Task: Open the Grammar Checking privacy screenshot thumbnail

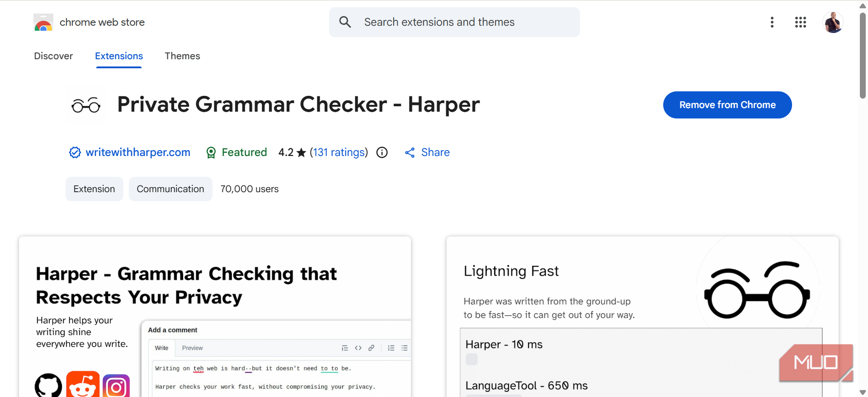Action: [x=215, y=317]
